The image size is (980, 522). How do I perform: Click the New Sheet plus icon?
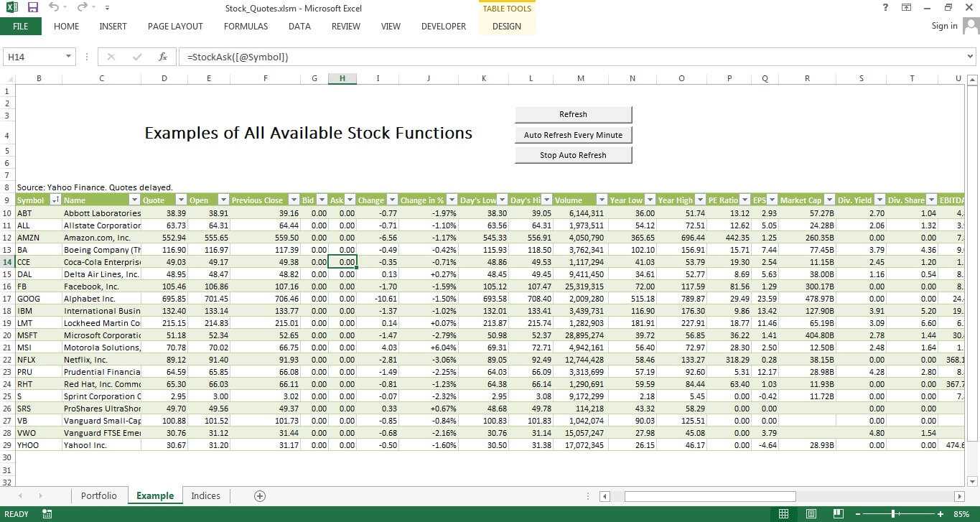(260, 495)
